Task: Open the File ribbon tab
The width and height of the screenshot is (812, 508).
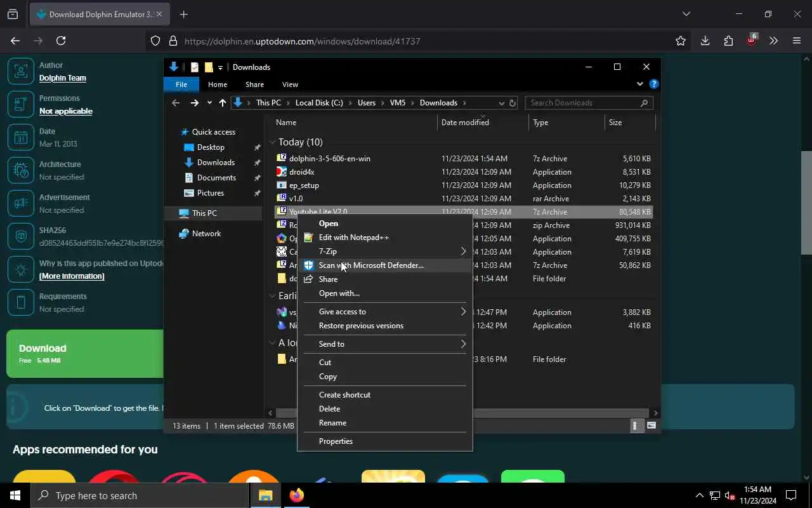Action: pos(181,84)
